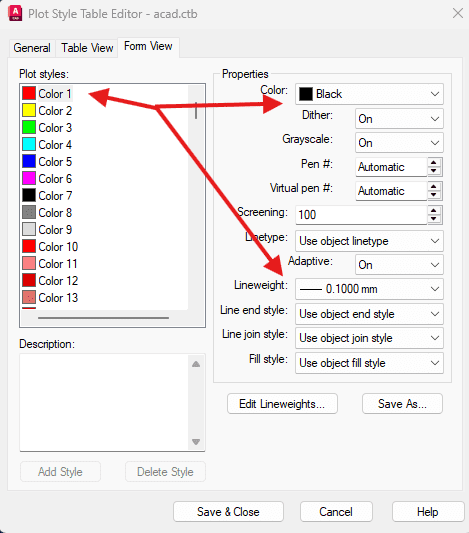Increase Pen # with up arrow
Image resolution: width=469 pixels, height=533 pixels.
(434, 162)
